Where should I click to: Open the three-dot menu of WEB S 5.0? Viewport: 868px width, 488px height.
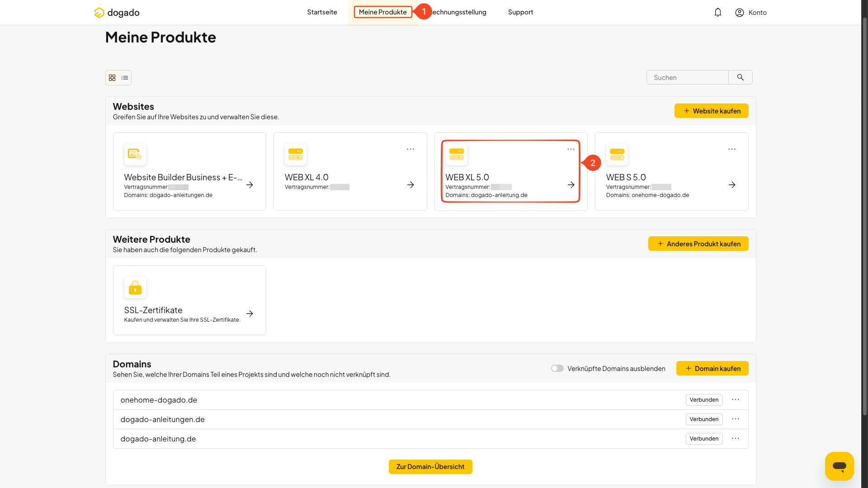tap(732, 149)
